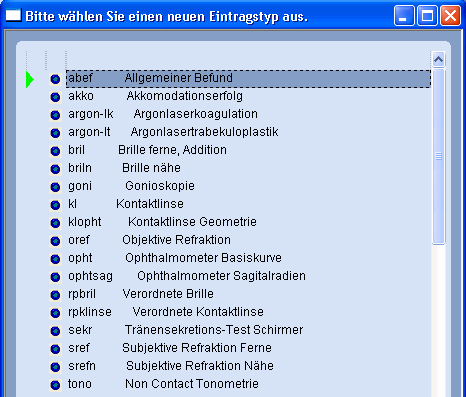Click the blue icon beside abef
This screenshot has width=466, height=397.
(x=55, y=79)
